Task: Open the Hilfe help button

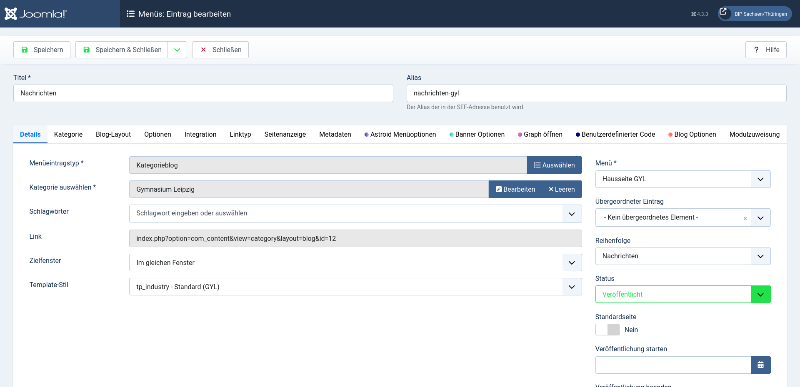Action: pos(766,50)
